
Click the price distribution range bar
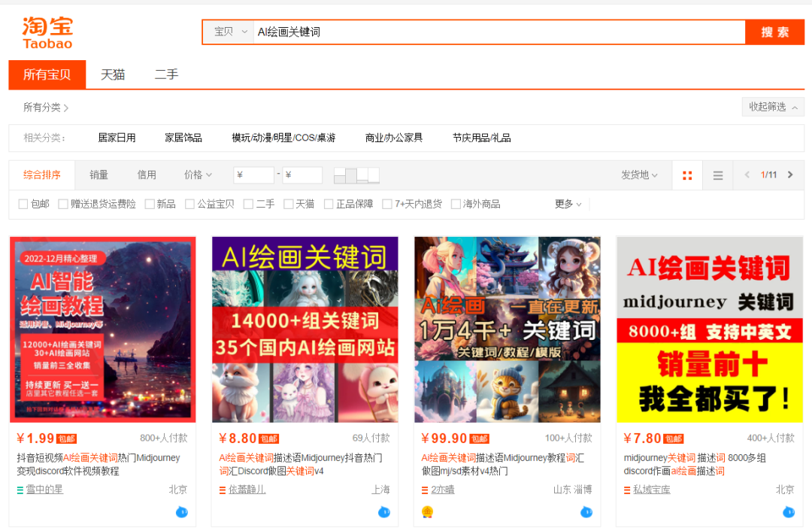[x=357, y=175]
